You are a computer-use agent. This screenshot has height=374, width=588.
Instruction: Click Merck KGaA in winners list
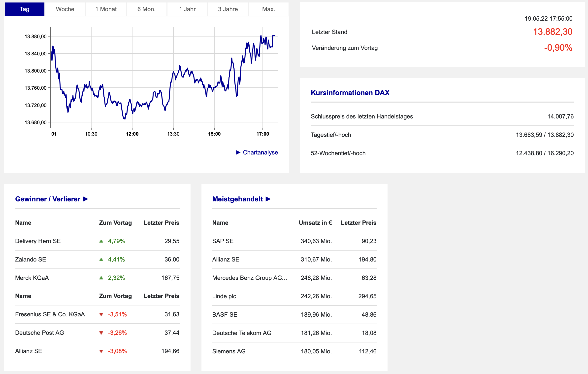click(32, 278)
